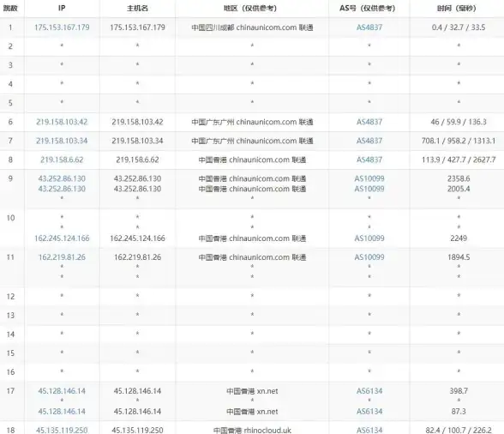Click 中国香港 chinaunicom.com region in hop 8
This screenshot has height=434, width=504.
pos(252,160)
